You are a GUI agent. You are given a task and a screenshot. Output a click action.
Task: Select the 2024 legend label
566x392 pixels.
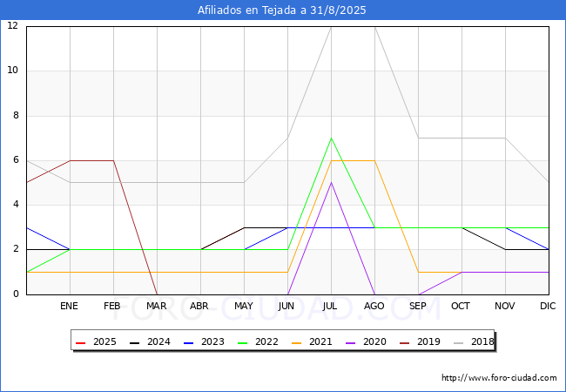tap(158, 341)
